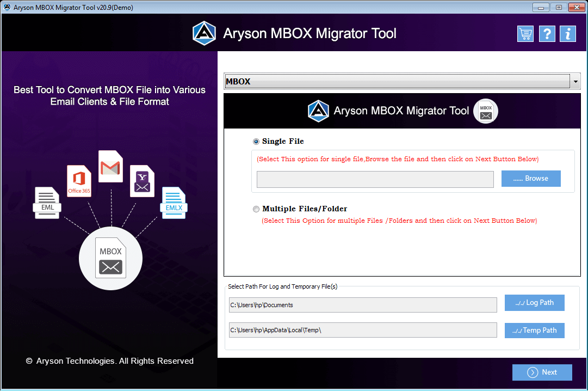Click the red Single File instruction text
Viewport: 588px width, 391px height.
[x=398, y=159]
